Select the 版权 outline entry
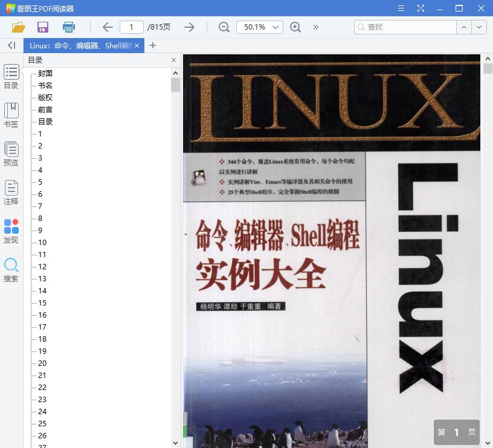493x448 pixels. 45,98
